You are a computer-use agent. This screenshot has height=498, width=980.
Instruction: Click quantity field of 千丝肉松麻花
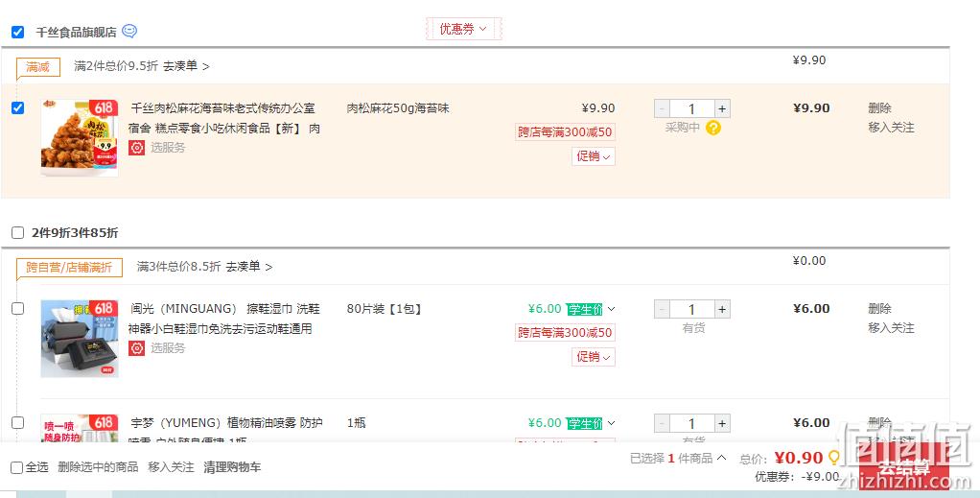click(692, 108)
